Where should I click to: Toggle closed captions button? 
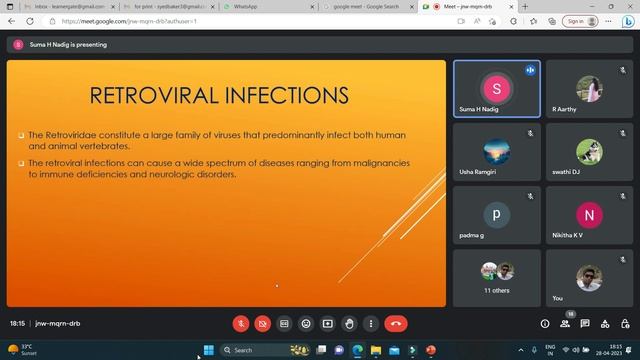pyautogui.click(x=284, y=324)
